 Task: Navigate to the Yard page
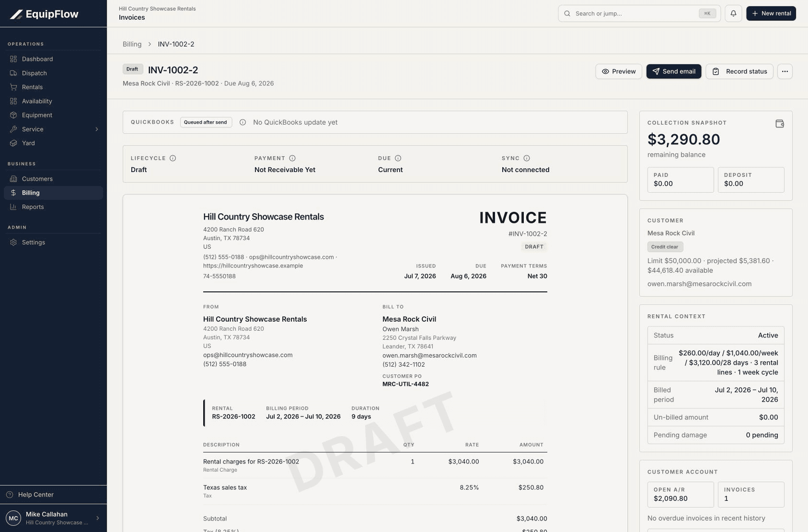tap(53, 143)
